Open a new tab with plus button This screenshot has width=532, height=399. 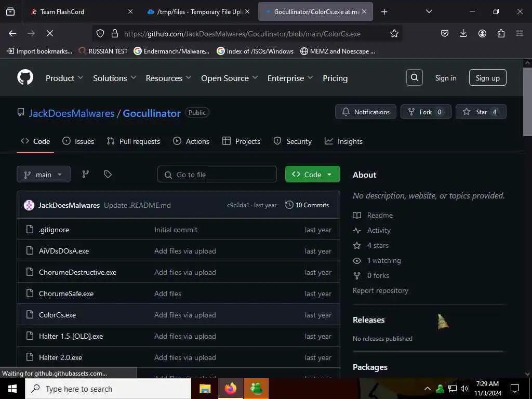pos(384,12)
